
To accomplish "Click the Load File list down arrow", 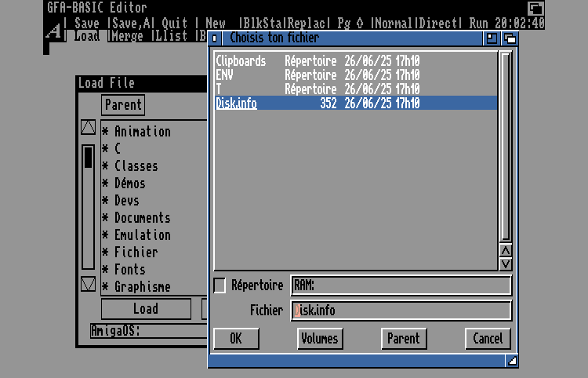I will (x=88, y=284).
